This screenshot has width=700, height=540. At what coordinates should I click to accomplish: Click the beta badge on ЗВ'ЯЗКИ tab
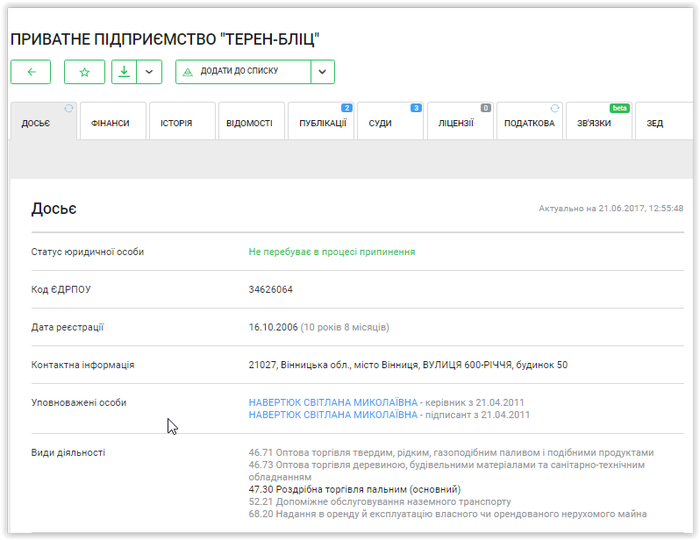pyautogui.click(x=620, y=108)
